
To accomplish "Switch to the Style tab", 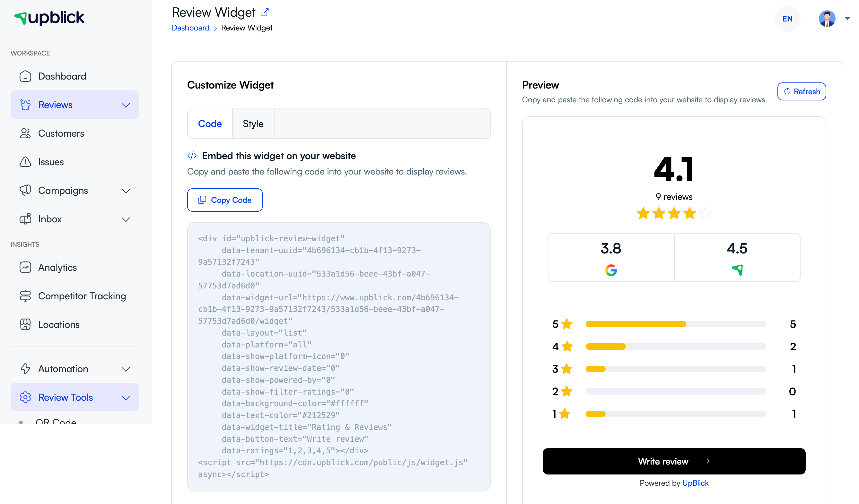I will coord(253,124).
